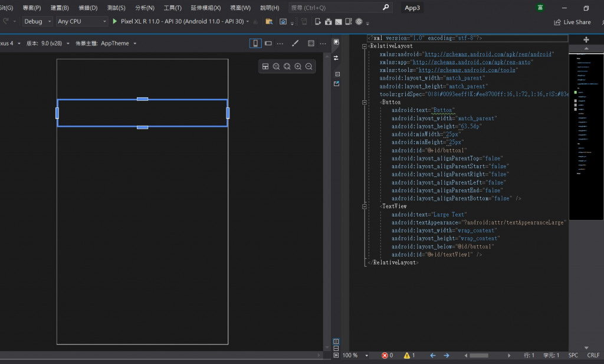Click zoom out icon on designer canvas

coord(308,67)
